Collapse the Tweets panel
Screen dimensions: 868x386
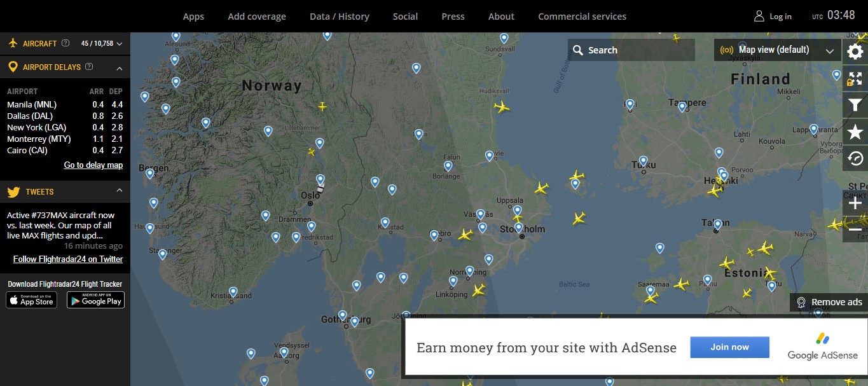pos(119,191)
